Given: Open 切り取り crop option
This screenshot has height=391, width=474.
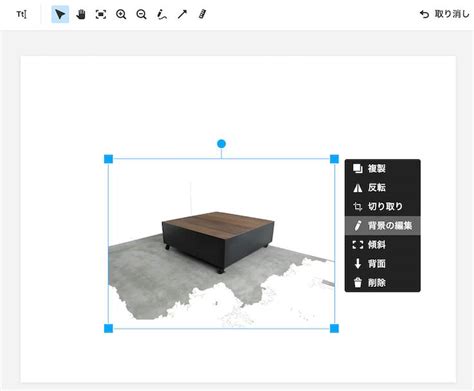Looking at the screenshot, I should [382, 207].
